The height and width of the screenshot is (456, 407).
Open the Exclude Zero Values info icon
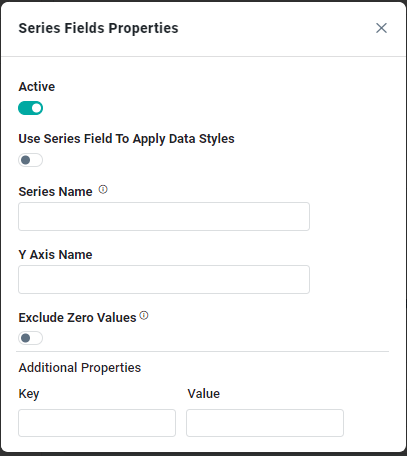(x=144, y=315)
